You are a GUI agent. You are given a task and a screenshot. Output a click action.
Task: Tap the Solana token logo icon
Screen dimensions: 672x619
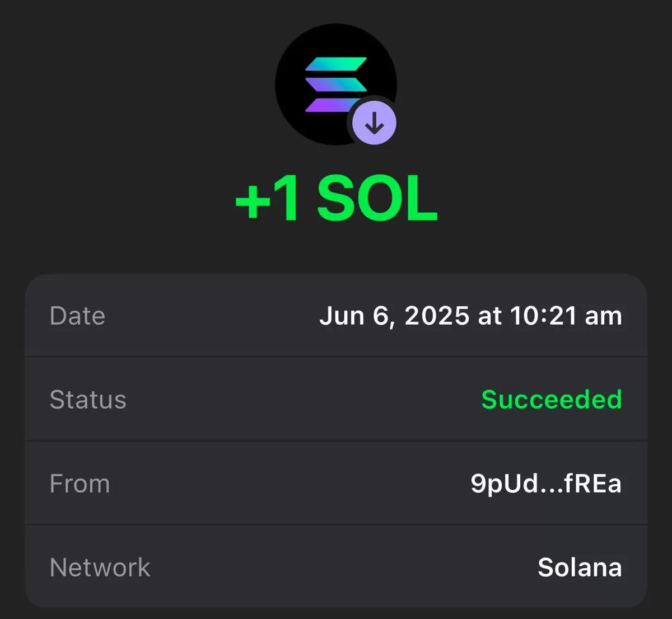point(336,85)
